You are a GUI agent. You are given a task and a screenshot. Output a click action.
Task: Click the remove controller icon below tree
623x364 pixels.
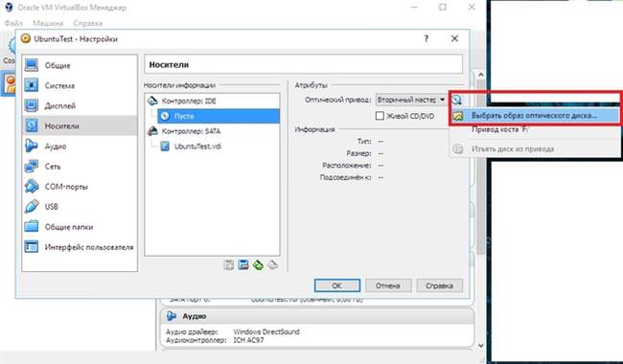coord(243,264)
